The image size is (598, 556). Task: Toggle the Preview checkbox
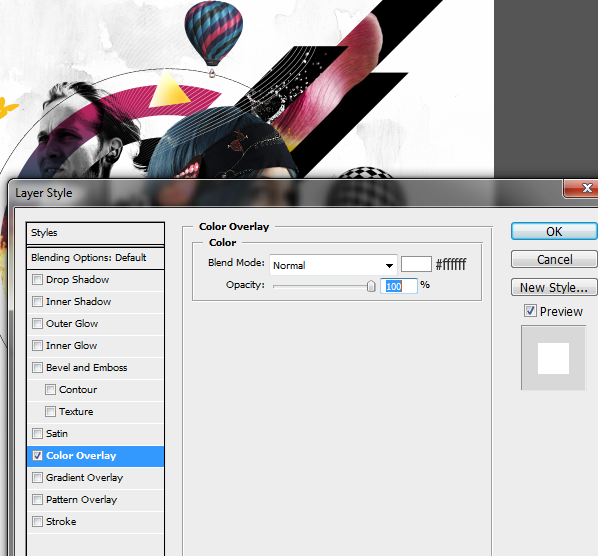pyautogui.click(x=530, y=311)
